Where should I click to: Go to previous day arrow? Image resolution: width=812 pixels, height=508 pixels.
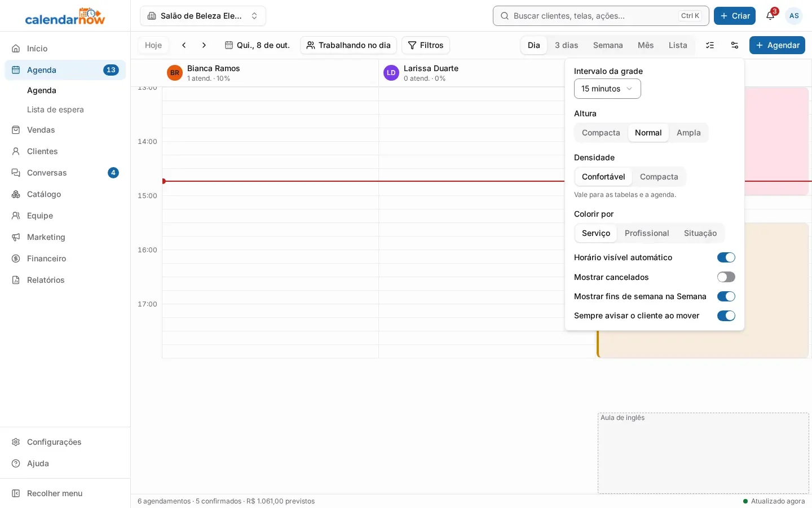184,45
